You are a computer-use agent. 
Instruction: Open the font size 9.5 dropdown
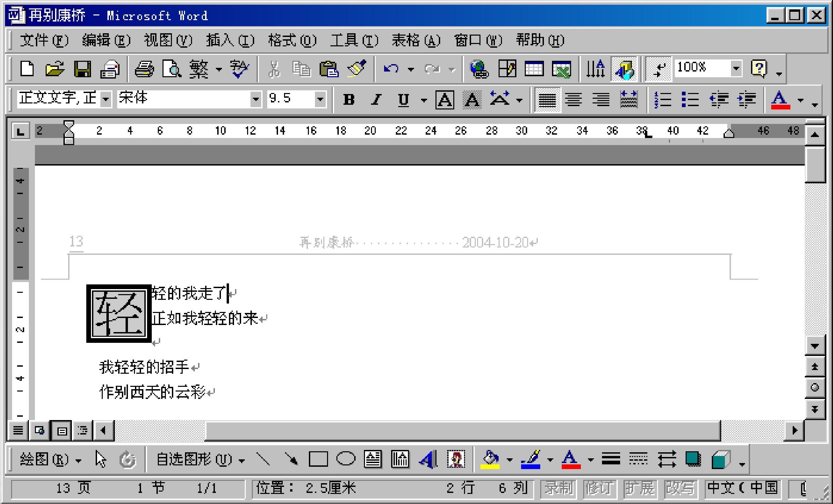click(x=320, y=99)
